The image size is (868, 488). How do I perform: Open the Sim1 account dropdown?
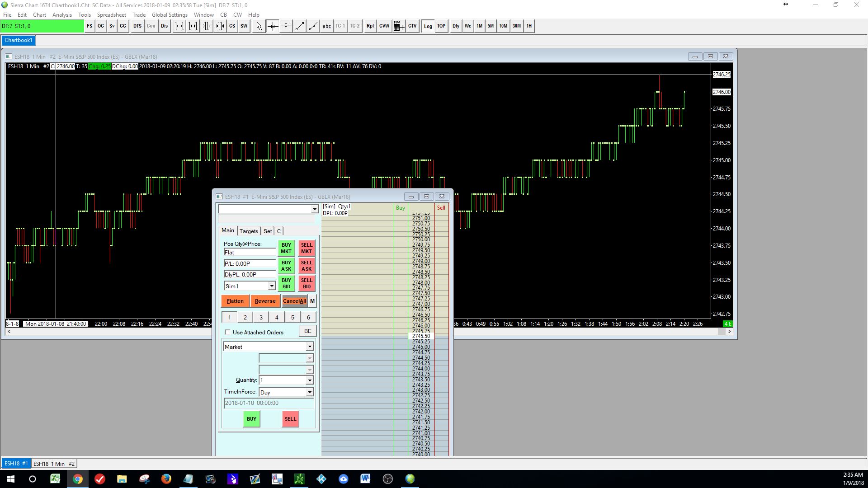click(x=271, y=286)
